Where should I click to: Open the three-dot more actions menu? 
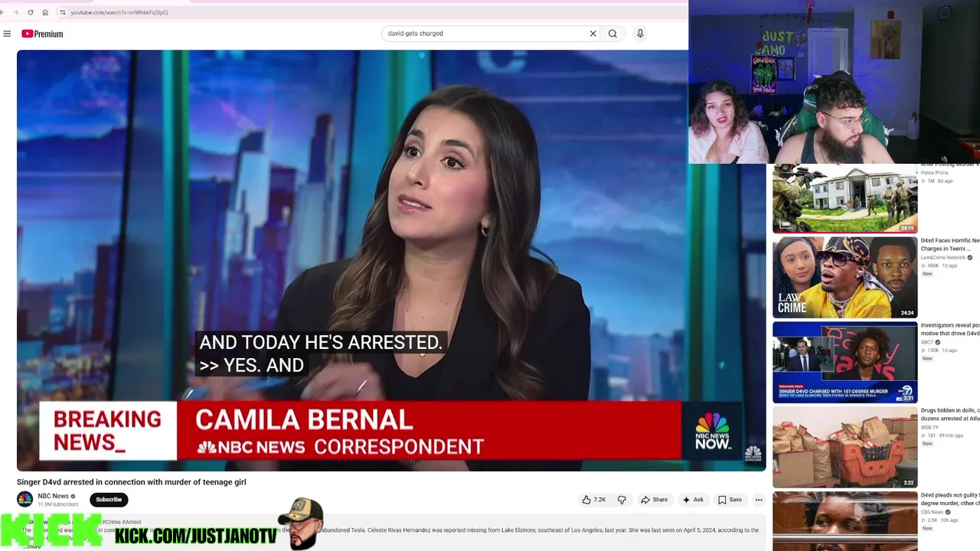coord(759,500)
